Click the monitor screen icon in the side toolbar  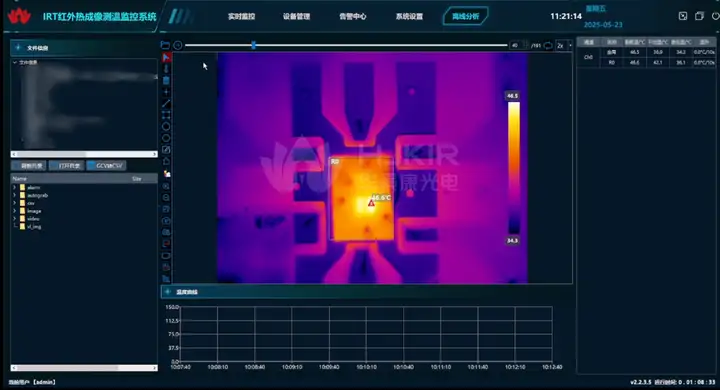(x=166, y=256)
